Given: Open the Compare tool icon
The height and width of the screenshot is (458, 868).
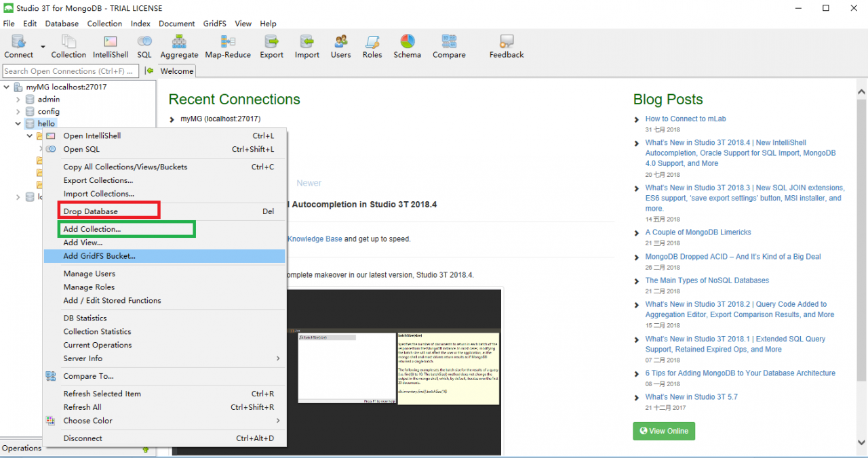Looking at the screenshot, I should click(x=448, y=46).
